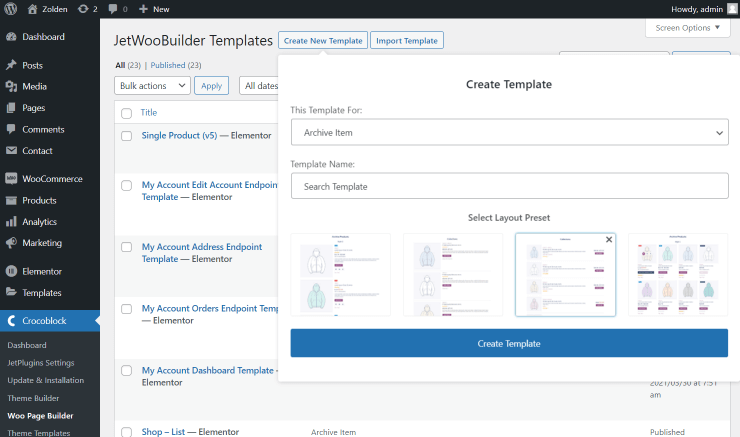Select the second list layout preset
740x437 pixels.
(x=453, y=275)
